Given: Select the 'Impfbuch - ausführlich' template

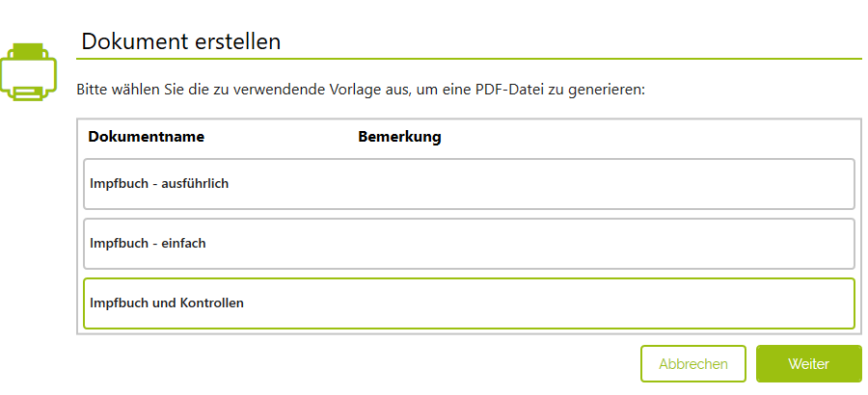Looking at the screenshot, I should [x=469, y=184].
